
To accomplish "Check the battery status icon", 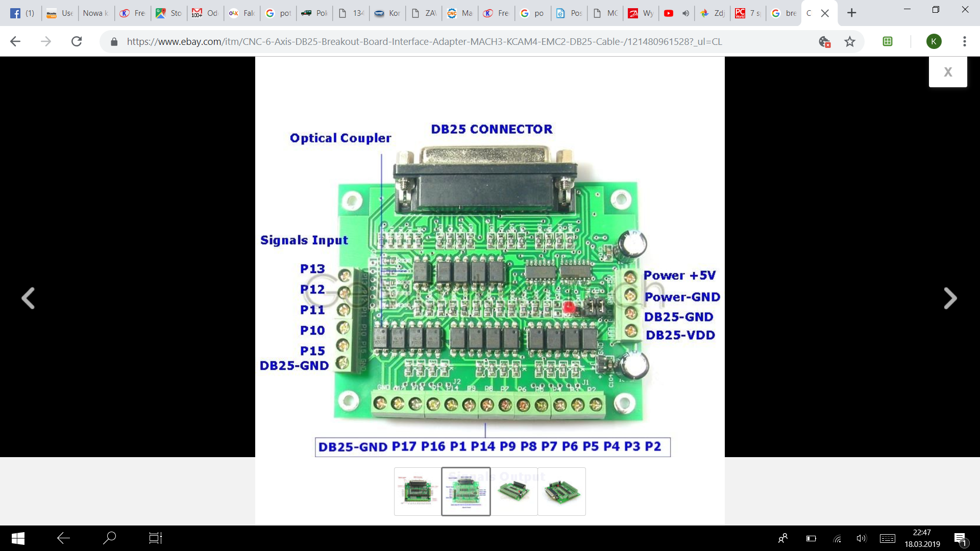I will 811,538.
